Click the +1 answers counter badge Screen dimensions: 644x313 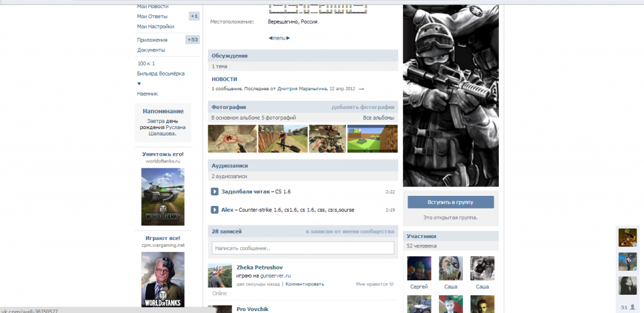(194, 16)
